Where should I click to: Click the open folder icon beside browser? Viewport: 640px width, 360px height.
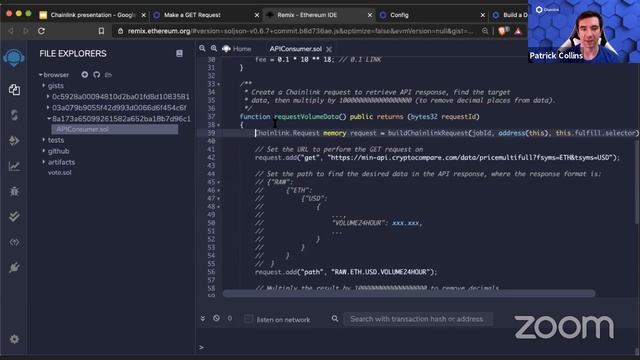tap(108, 75)
